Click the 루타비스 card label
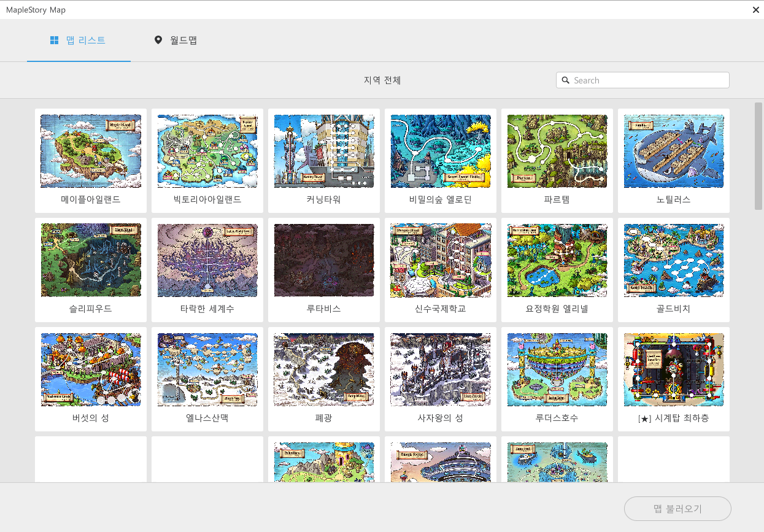 point(324,309)
